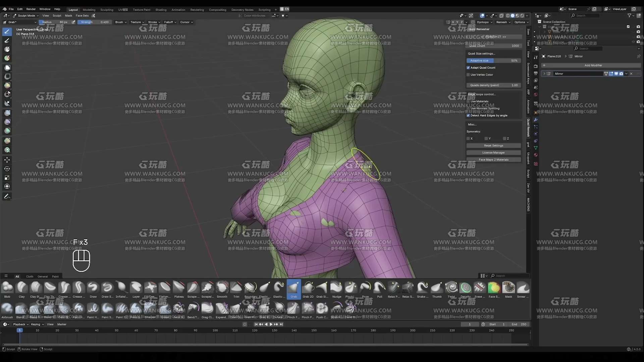Select the Plateau sculpt brush
644x362 pixels.
[x=179, y=290]
